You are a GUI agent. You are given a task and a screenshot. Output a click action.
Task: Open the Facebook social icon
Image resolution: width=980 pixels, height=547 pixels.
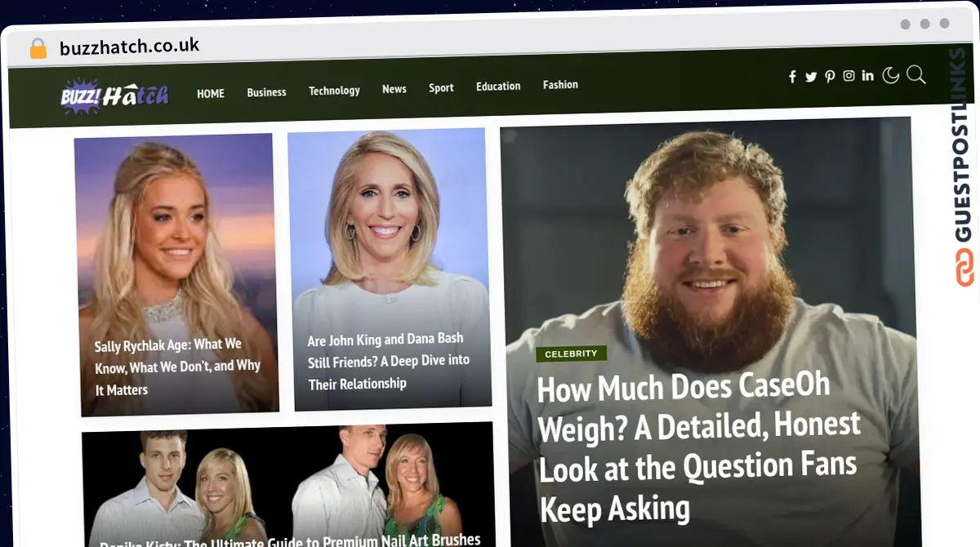tap(792, 77)
